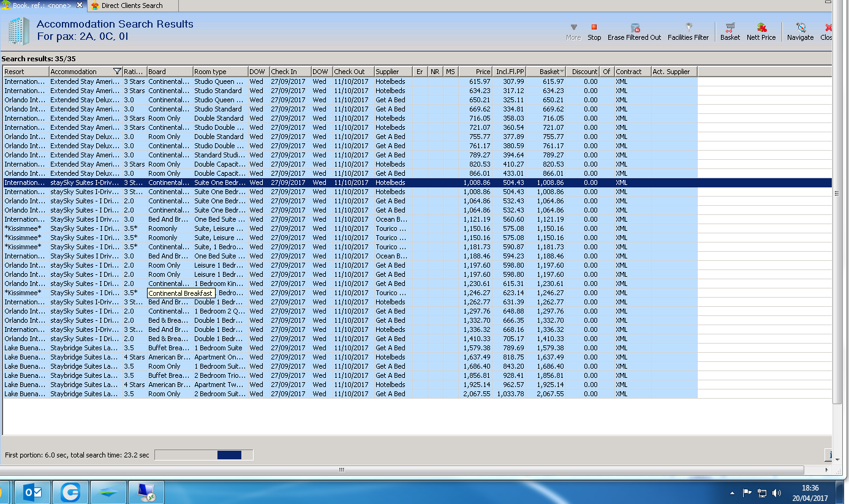Image resolution: width=849 pixels, height=504 pixels.
Task: Open the Accommodation column filter funnel
Action: pyautogui.click(x=117, y=72)
